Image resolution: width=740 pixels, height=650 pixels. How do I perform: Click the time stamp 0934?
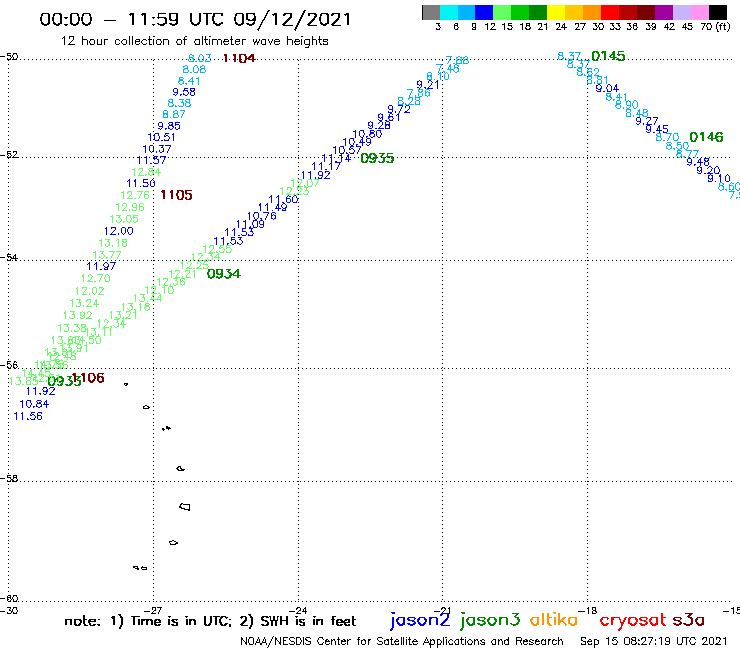tap(224, 274)
